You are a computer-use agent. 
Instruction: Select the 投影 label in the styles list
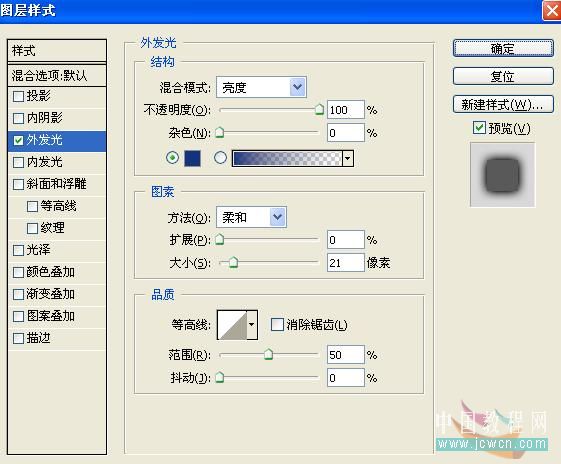39,96
